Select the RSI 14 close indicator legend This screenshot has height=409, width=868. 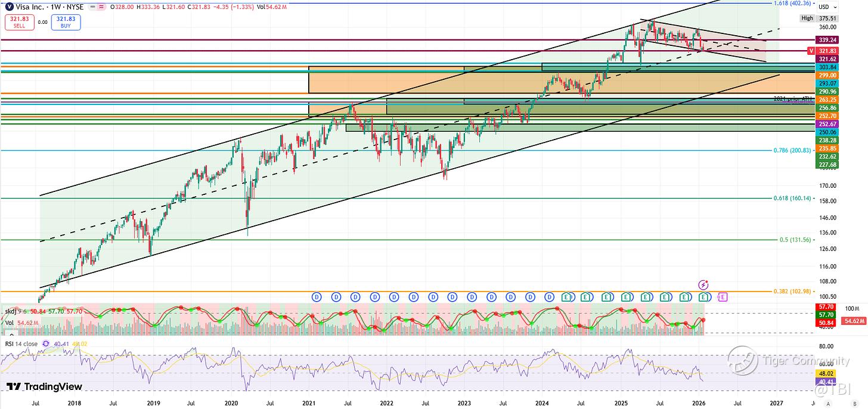[x=21, y=344]
